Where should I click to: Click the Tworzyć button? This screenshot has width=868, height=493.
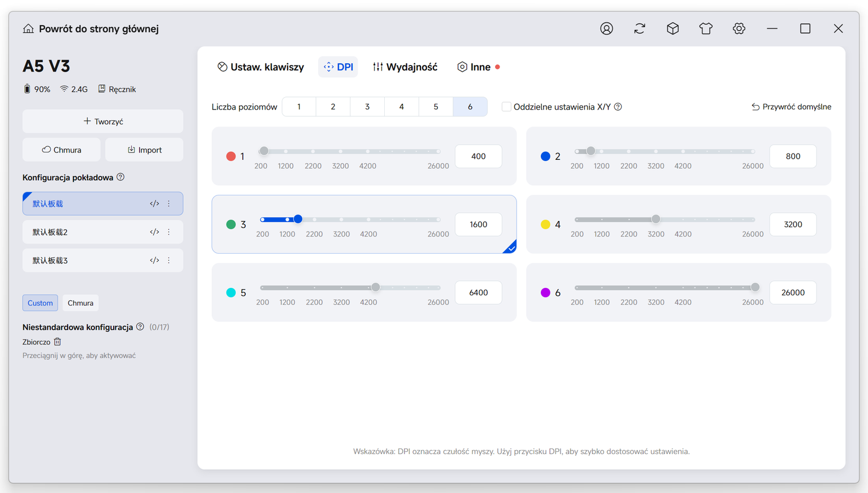click(x=103, y=121)
